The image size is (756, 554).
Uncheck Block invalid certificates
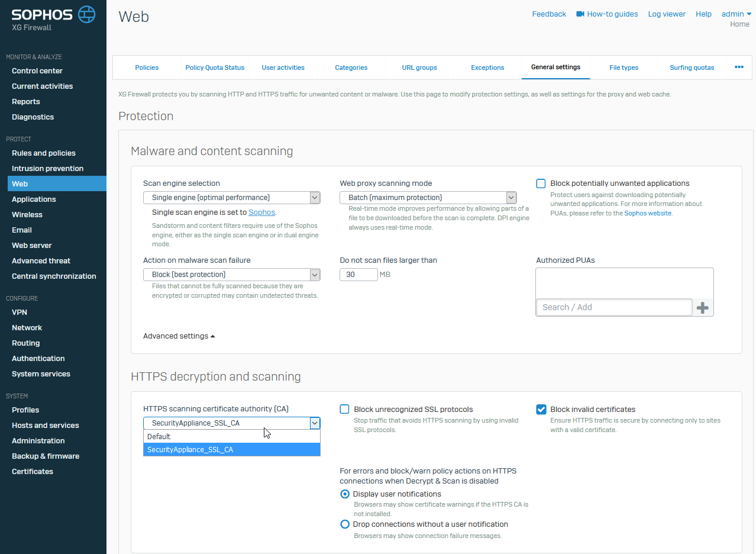(x=541, y=410)
